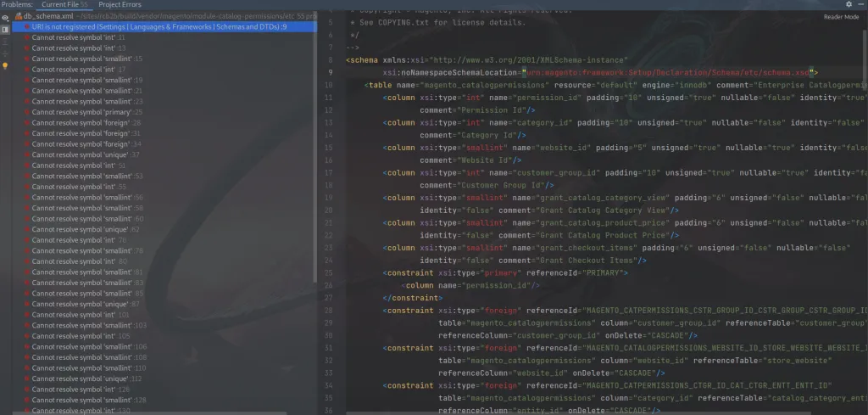Open the gear settings icon of Problems panel
The height and width of the screenshot is (415, 868).
(x=849, y=4)
